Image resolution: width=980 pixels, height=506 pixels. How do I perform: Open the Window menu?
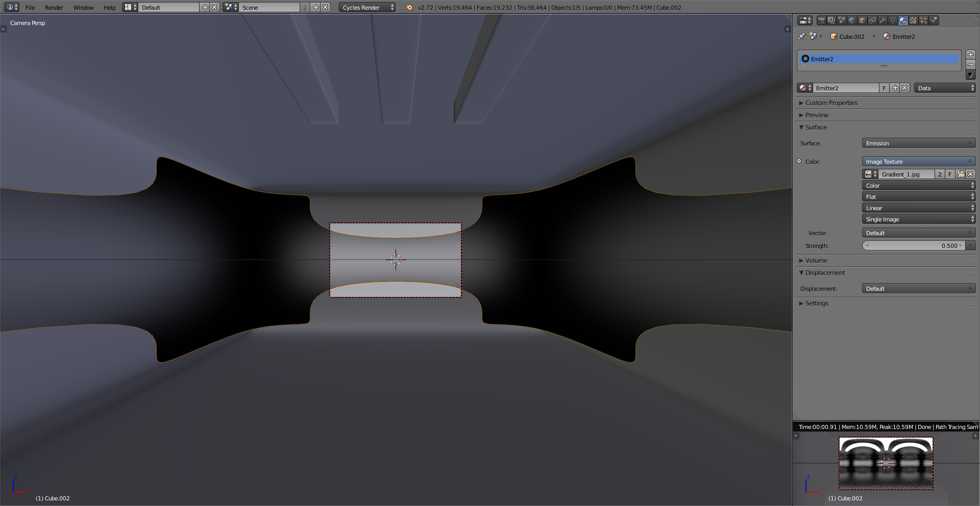(x=83, y=7)
